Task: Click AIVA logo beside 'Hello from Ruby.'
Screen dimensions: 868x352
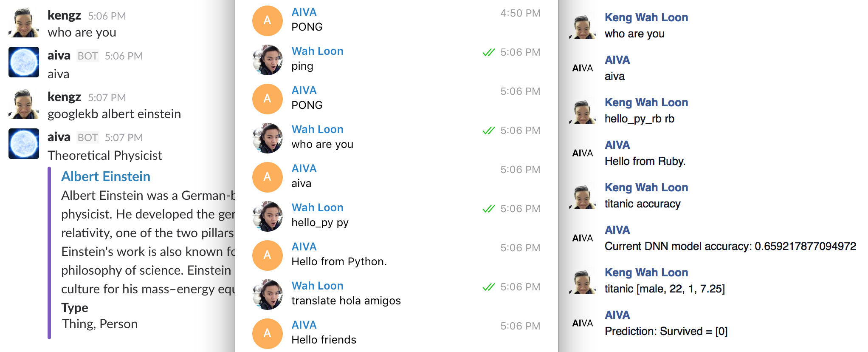Action: 582,153
